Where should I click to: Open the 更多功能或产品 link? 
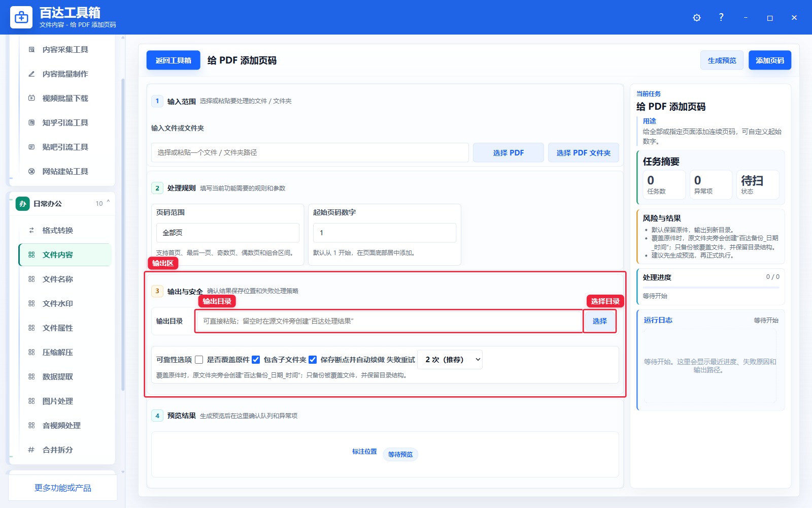click(x=63, y=488)
